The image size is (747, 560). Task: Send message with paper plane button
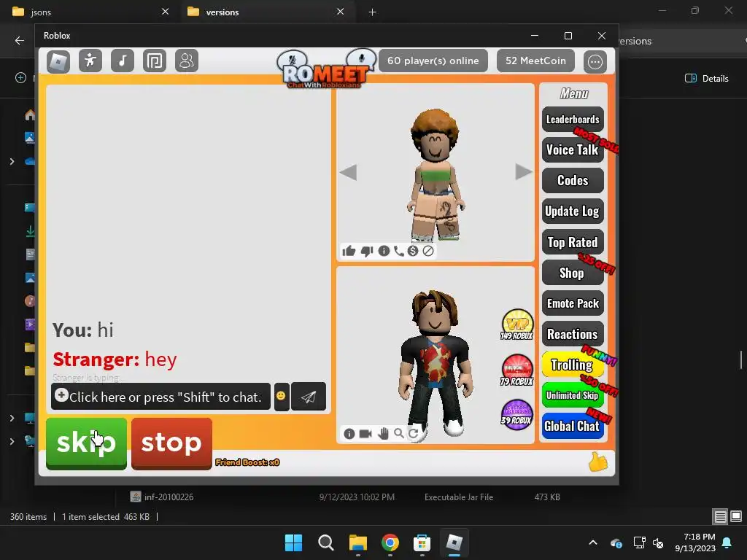(x=309, y=396)
